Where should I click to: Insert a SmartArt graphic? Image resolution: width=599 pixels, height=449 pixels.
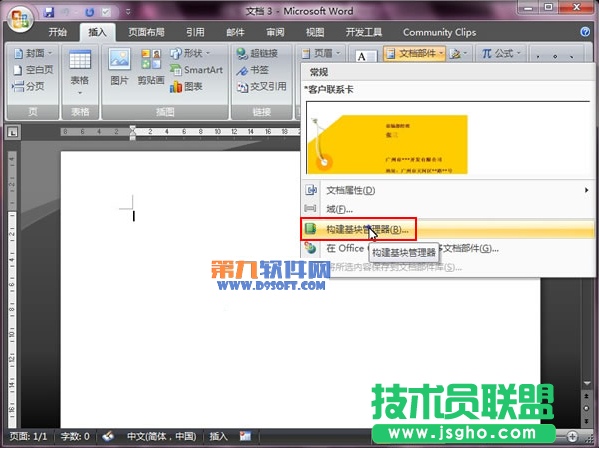tap(196, 70)
